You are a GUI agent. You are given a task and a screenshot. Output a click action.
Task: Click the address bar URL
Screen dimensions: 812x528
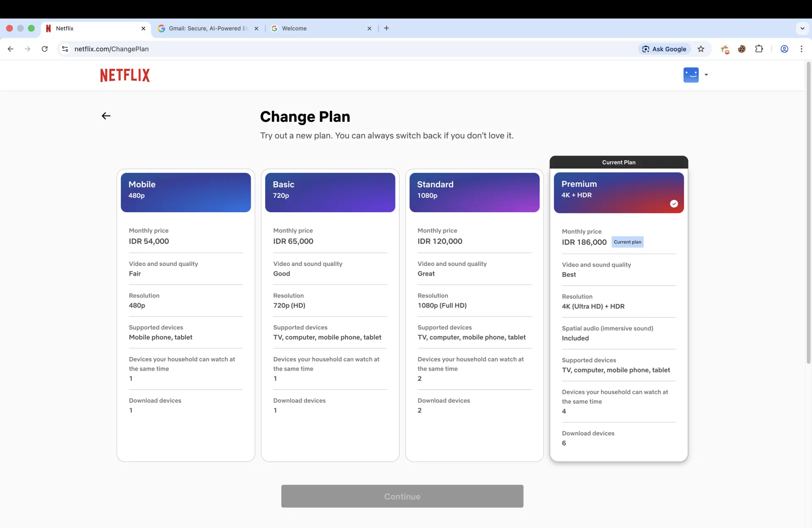pos(112,49)
